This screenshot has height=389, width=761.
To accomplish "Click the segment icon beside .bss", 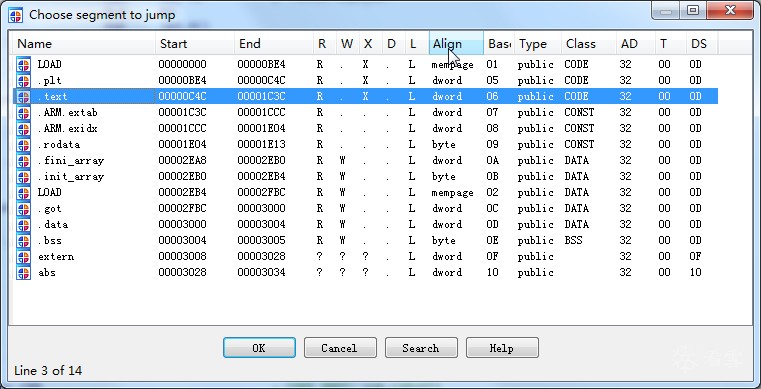I will [23, 241].
